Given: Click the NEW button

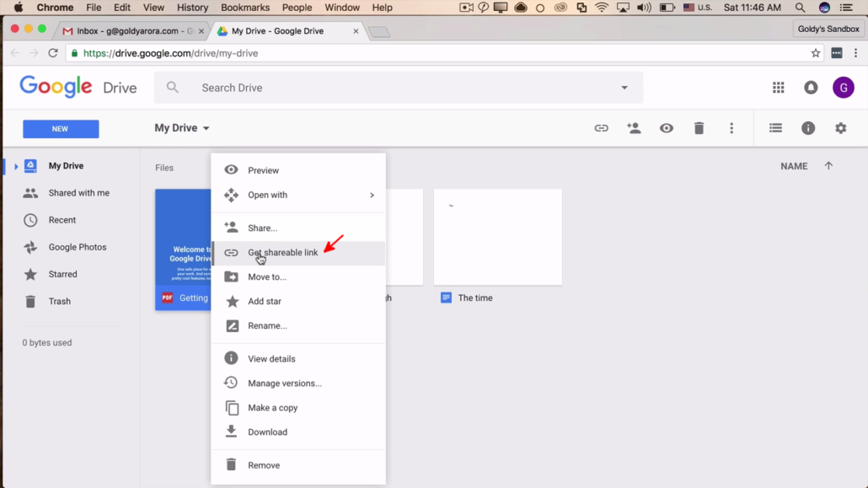Looking at the screenshot, I should click(61, 129).
